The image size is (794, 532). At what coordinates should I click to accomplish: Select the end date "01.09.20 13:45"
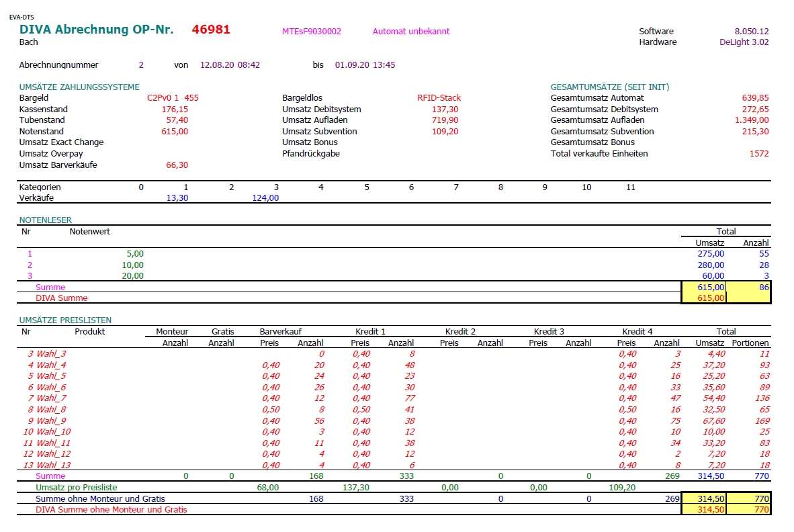(x=365, y=64)
